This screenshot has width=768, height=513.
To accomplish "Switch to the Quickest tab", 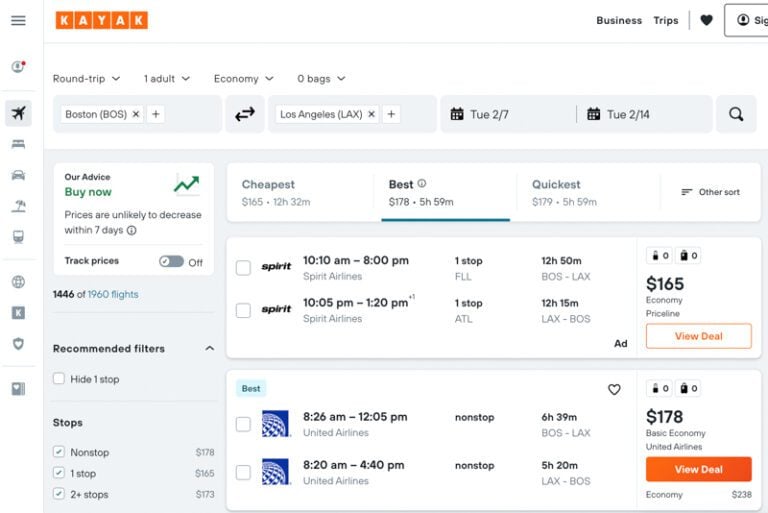I will (588, 193).
